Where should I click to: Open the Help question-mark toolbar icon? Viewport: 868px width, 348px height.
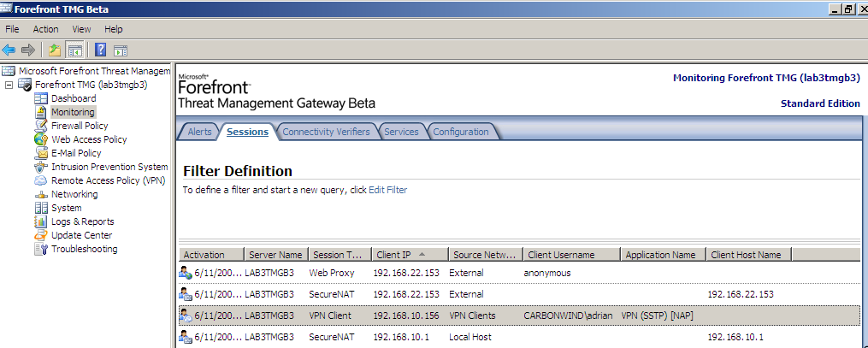pos(100,50)
